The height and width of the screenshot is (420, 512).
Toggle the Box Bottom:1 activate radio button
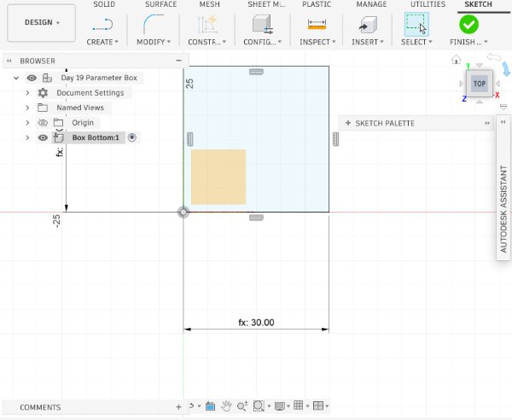132,137
